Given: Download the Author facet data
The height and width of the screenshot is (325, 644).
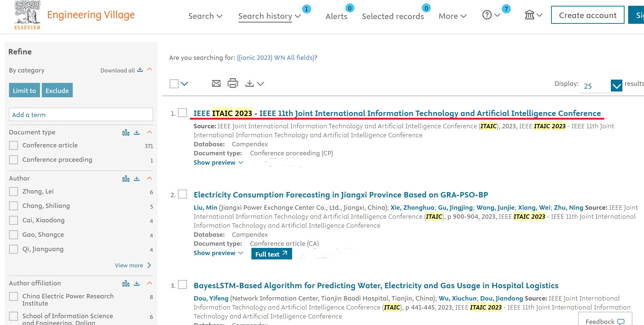Looking at the screenshot, I should click(x=137, y=179).
